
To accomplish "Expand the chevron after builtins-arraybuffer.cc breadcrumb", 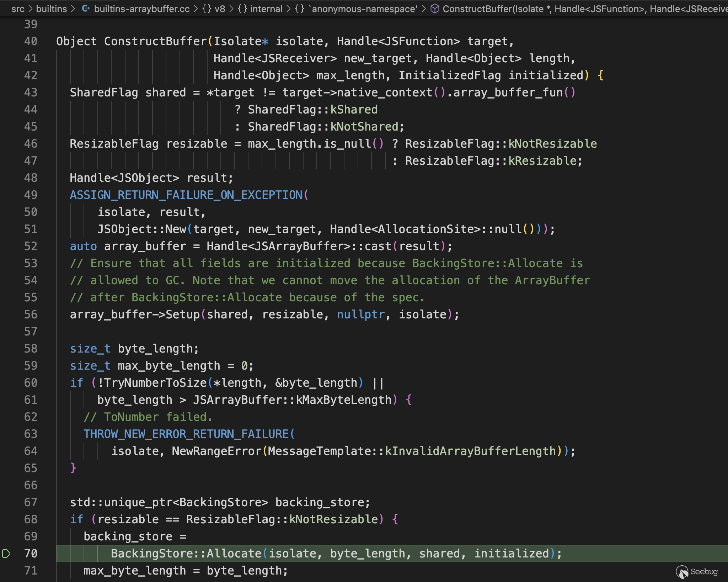I will pos(196,9).
